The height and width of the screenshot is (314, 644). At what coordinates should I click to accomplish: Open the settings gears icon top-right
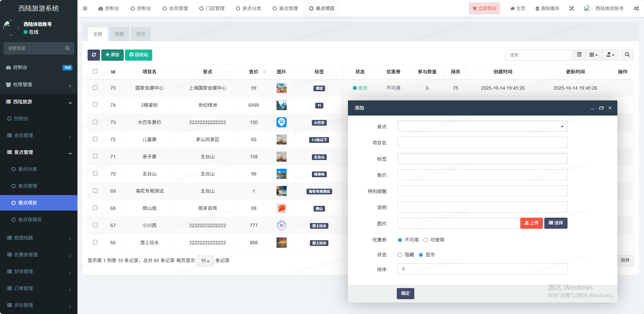636,8
